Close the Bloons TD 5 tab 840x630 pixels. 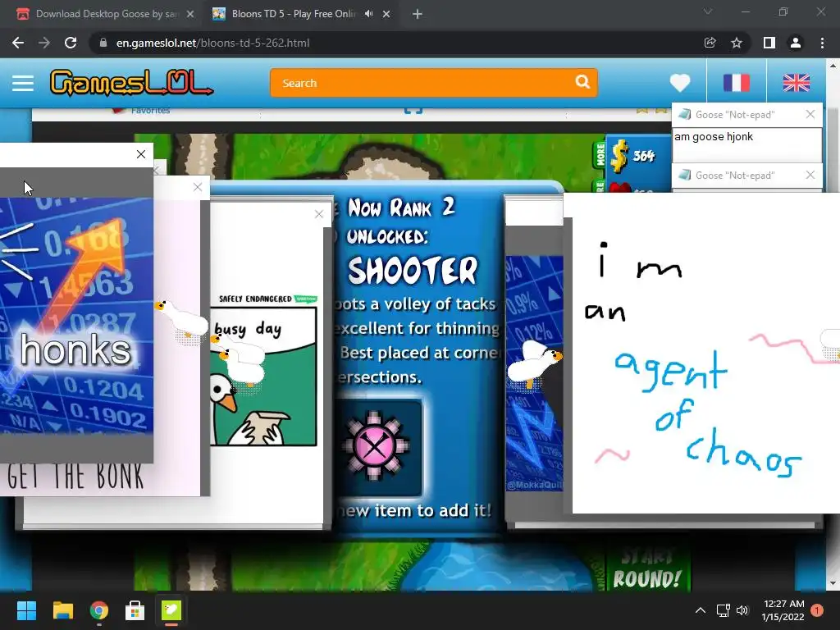(386, 14)
